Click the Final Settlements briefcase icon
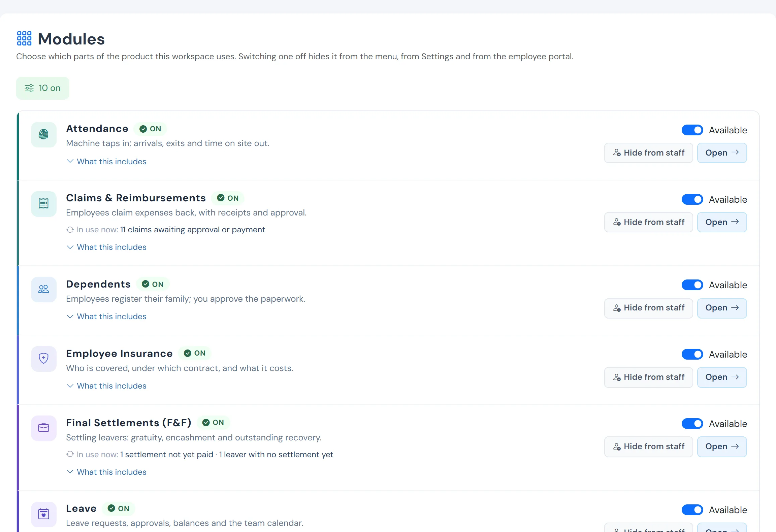The width and height of the screenshot is (776, 532). coord(44,428)
